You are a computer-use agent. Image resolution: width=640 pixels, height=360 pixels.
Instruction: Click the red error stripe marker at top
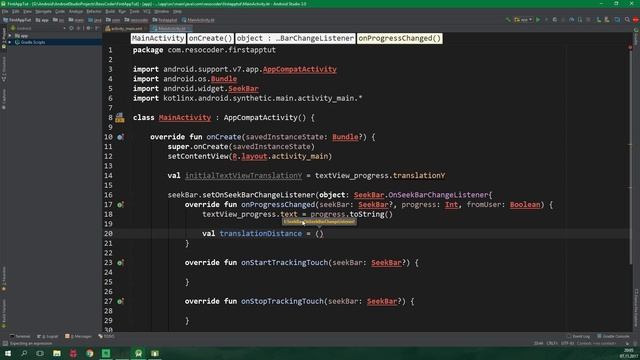click(630, 47)
